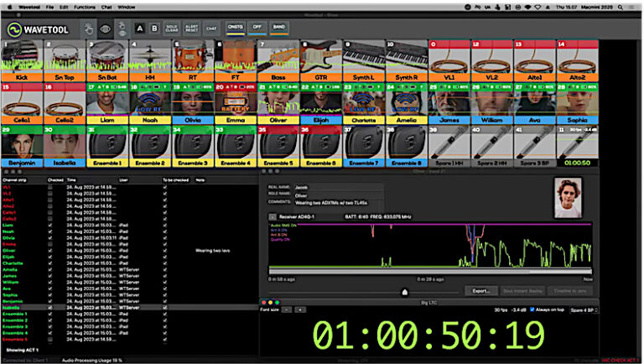Toggle the Always on top checkbox

coord(532,309)
